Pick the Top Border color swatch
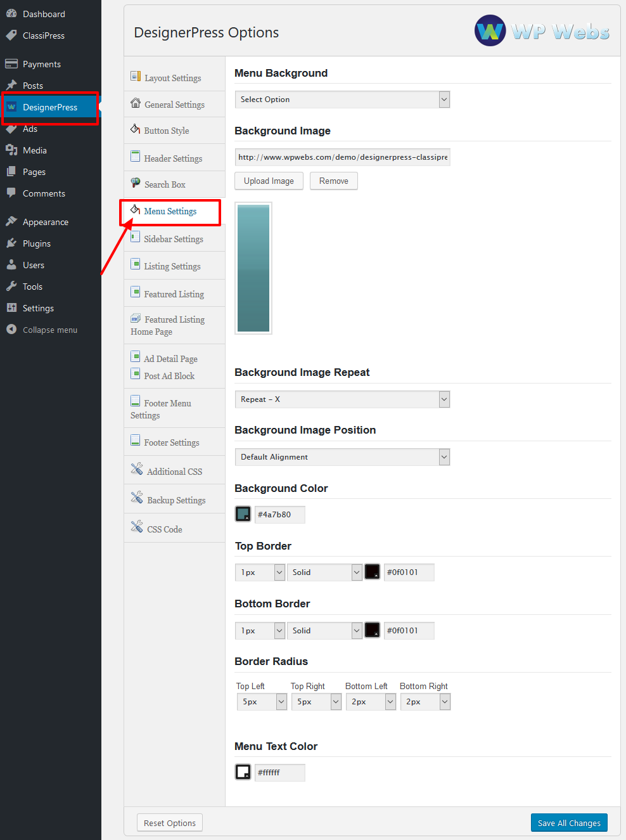The height and width of the screenshot is (840, 626). click(373, 572)
